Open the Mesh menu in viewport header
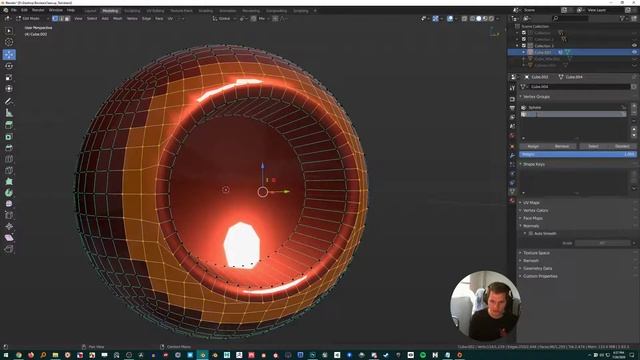640x360 pixels. [118, 18]
